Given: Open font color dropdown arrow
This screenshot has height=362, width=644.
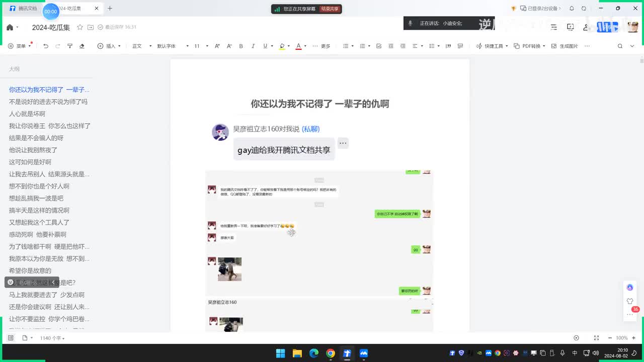Looking at the screenshot, I should pyautogui.click(x=305, y=46).
